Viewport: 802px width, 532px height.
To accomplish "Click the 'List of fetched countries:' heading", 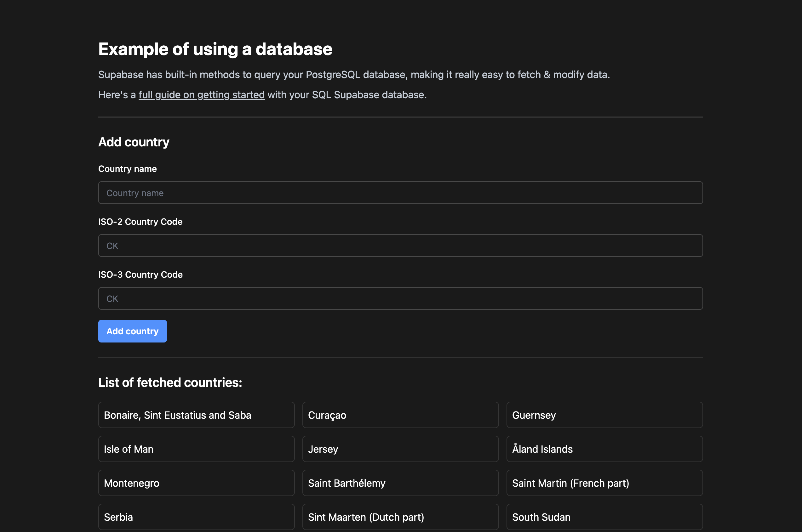I will click(x=170, y=383).
